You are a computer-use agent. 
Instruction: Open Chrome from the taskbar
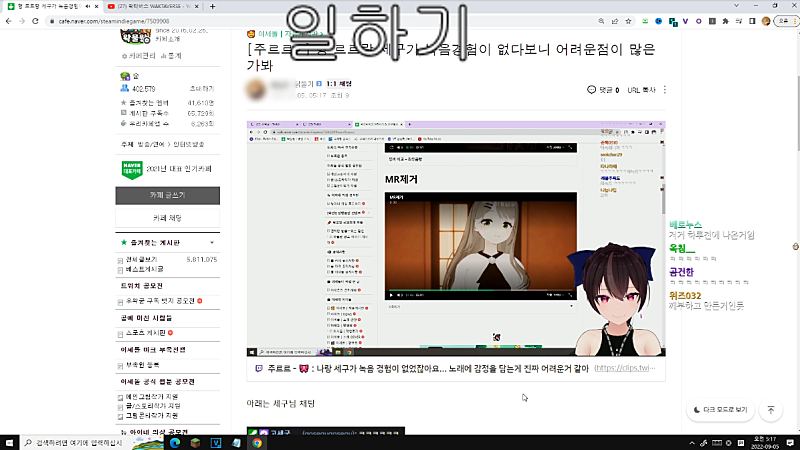coord(257,443)
